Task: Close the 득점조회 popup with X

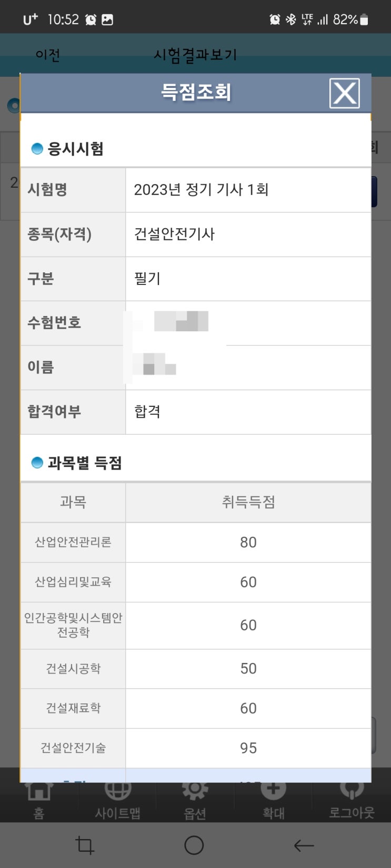Action: click(x=344, y=93)
